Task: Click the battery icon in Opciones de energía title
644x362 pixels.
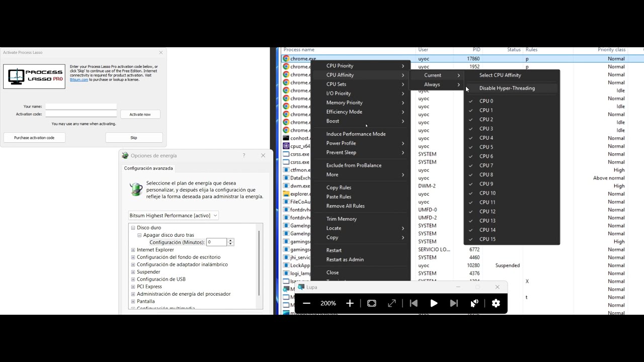Action: pos(125,155)
